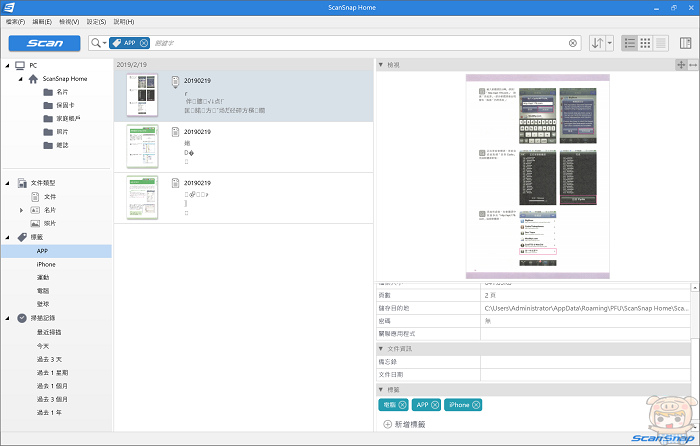
Task: Collapse the 檢視 preview section
Action: coord(380,65)
